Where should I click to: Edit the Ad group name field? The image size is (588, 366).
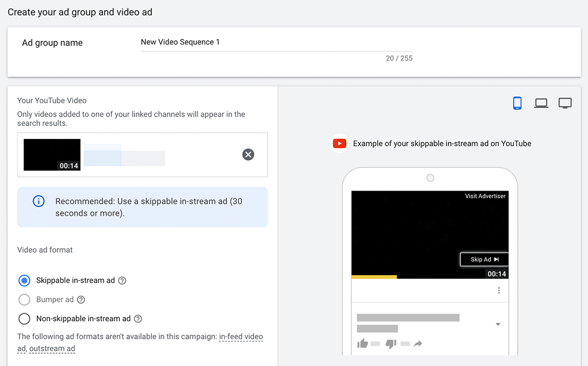coord(276,42)
